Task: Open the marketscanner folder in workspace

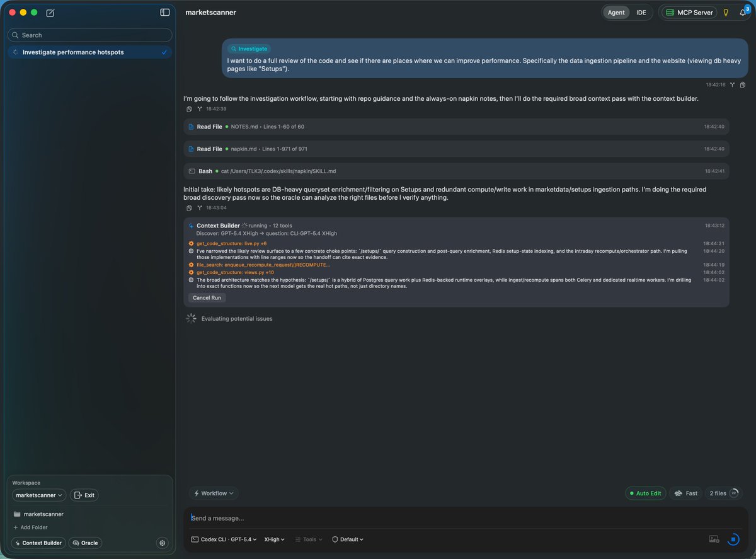Action: coord(43,514)
